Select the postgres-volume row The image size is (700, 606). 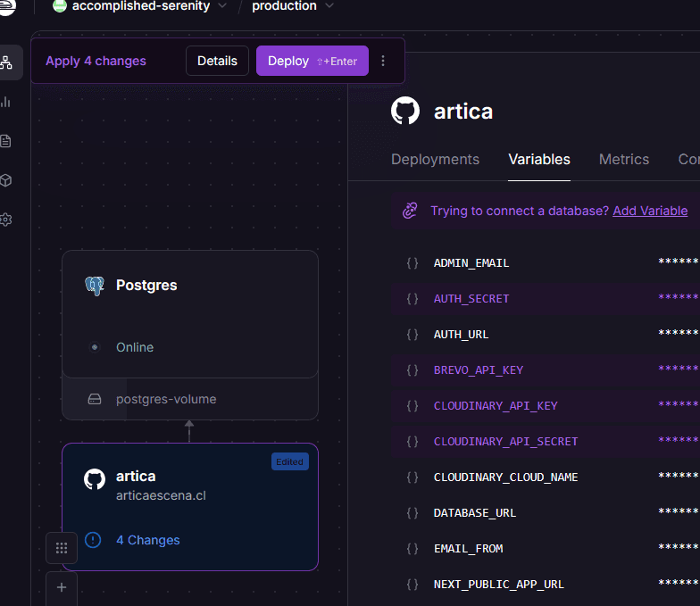pos(190,399)
